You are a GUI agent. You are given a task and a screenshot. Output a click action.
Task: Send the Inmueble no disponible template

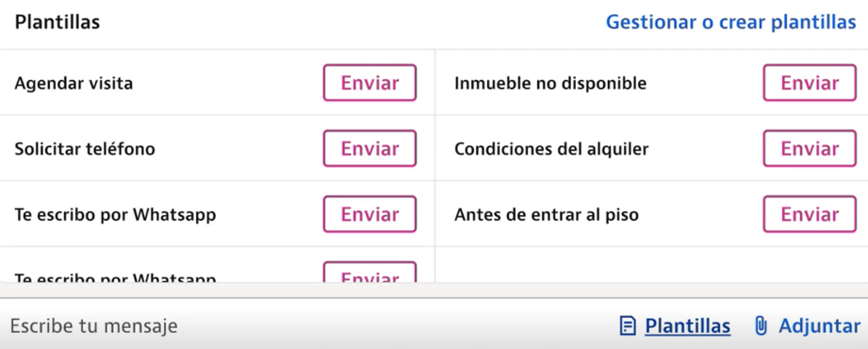click(810, 83)
